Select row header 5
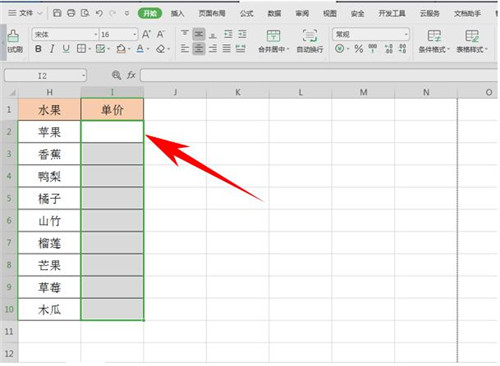Image resolution: width=500 pixels, height=366 pixels. (x=9, y=198)
